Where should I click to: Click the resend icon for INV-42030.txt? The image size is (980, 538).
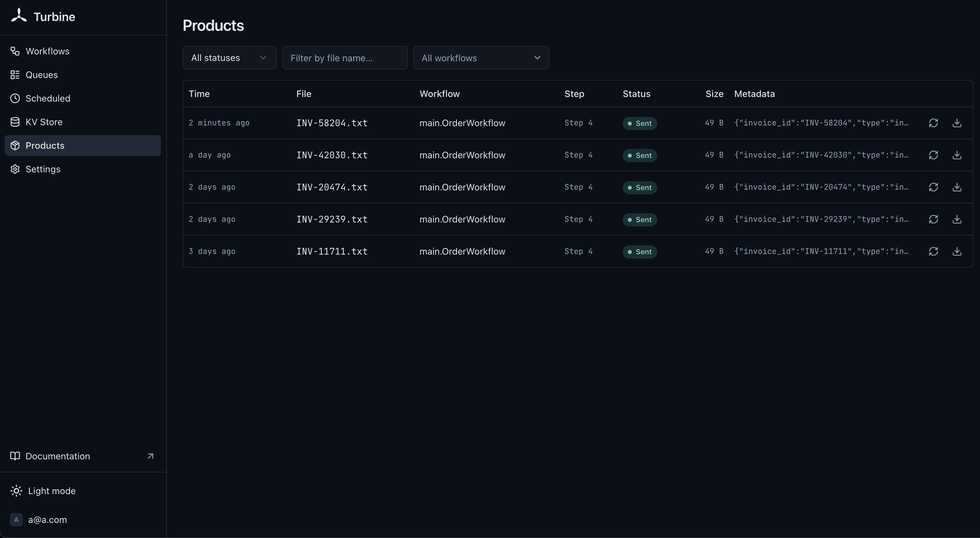[933, 155]
